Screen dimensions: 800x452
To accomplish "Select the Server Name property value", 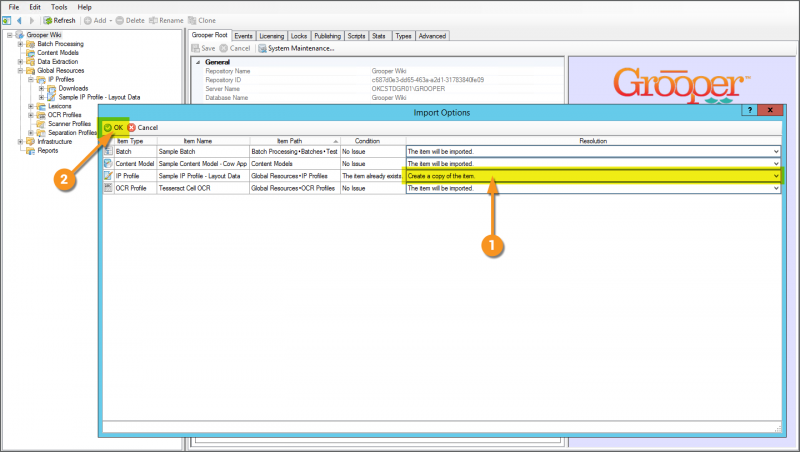I will point(408,89).
